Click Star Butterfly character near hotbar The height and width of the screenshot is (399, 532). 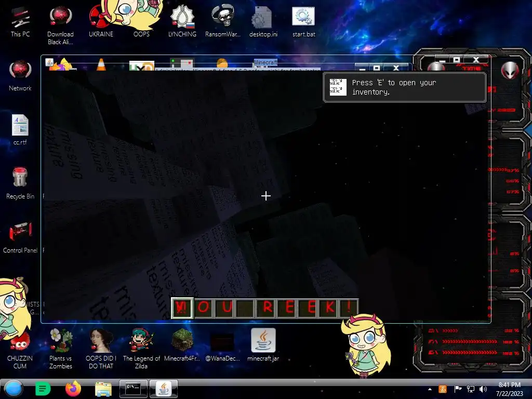[366, 345]
